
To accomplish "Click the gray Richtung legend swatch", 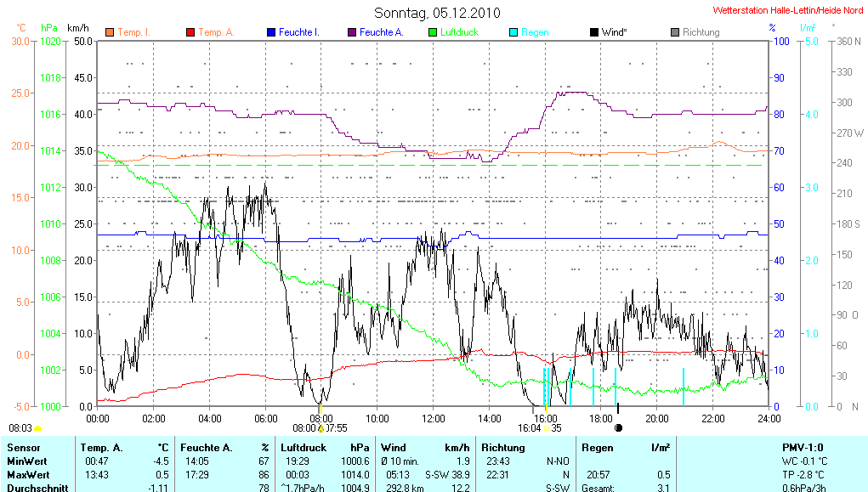I will [675, 32].
